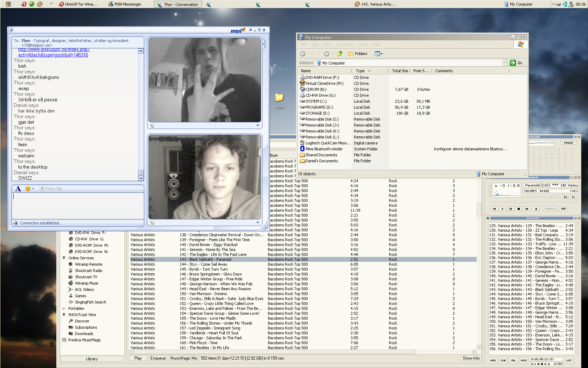
Task: Toggle Shuffle mode in Winamp
Action: [550, 209]
